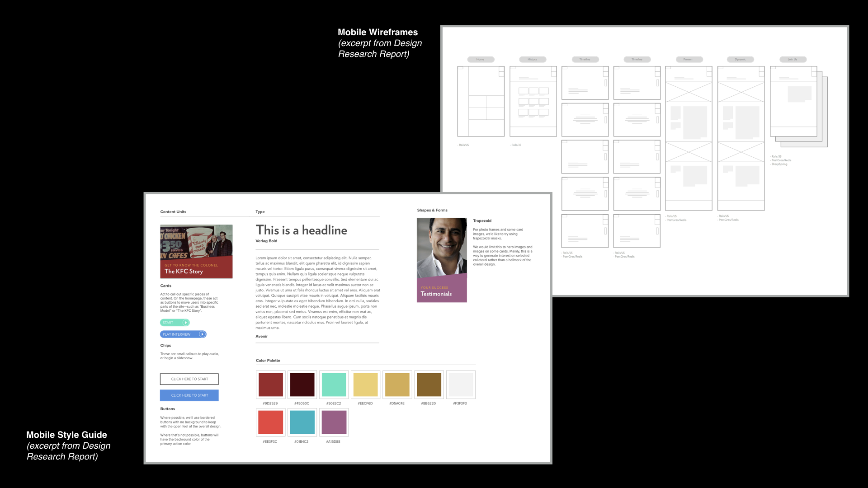Click the "Verlag Bold" font label
Image resolution: width=868 pixels, height=488 pixels.
(266, 241)
